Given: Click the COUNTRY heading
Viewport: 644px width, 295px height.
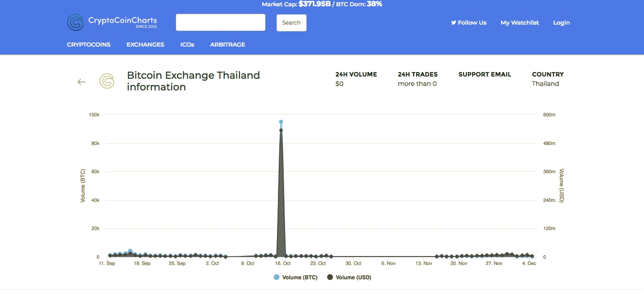Looking at the screenshot, I should pos(548,74).
